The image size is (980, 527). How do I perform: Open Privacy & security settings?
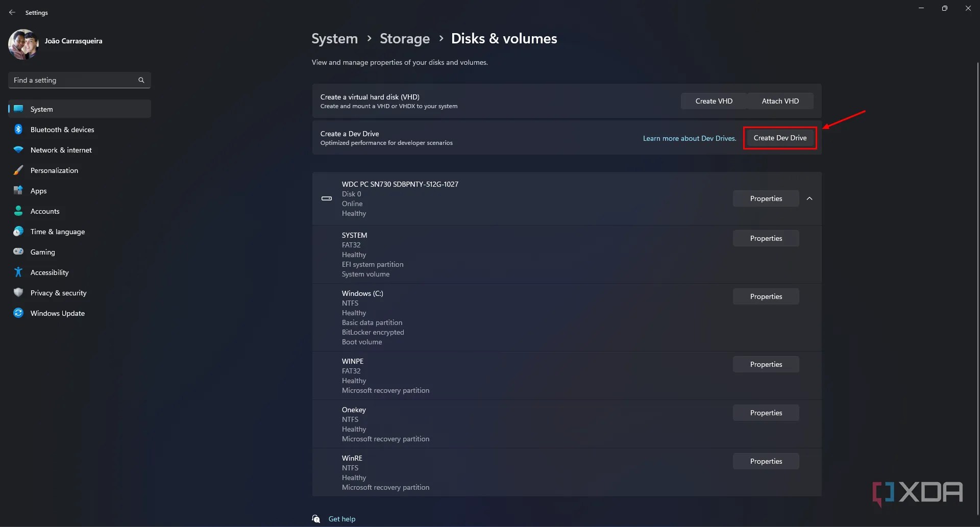(58, 292)
